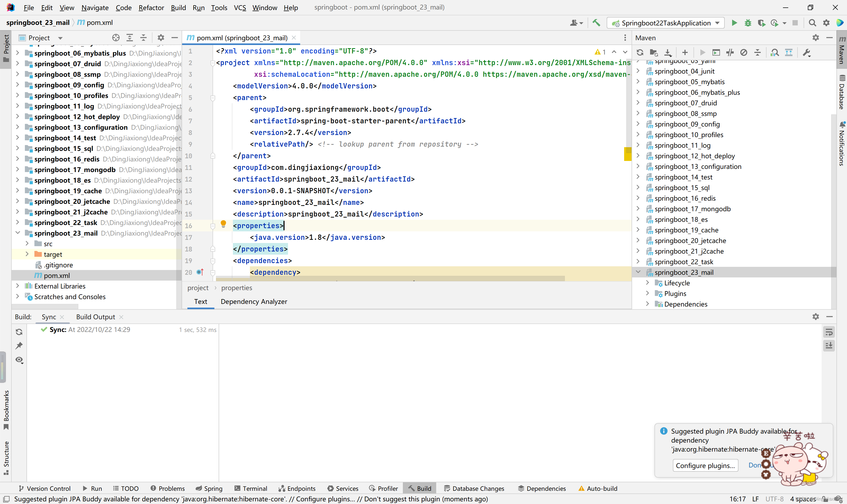Click the Maven wrench settings icon
The width and height of the screenshot is (847, 504).
pyautogui.click(x=806, y=52)
